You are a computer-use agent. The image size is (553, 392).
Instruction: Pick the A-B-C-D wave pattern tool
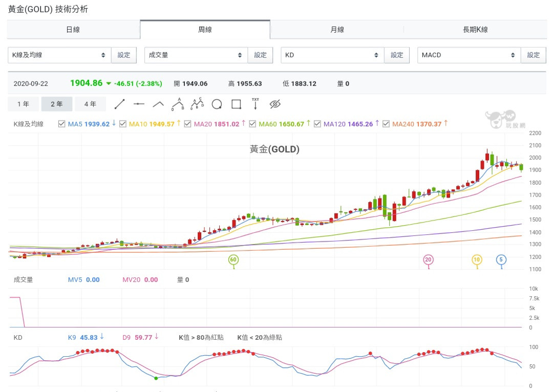tap(197, 104)
